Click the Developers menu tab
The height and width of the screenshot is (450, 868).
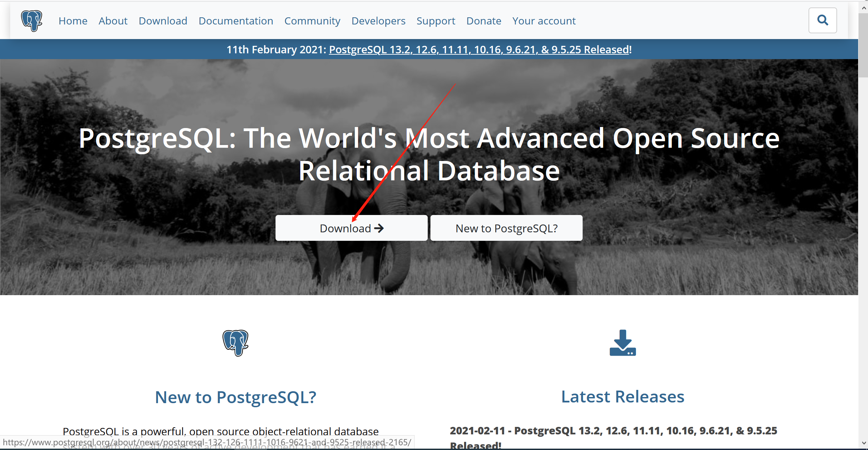pos(378,21)
